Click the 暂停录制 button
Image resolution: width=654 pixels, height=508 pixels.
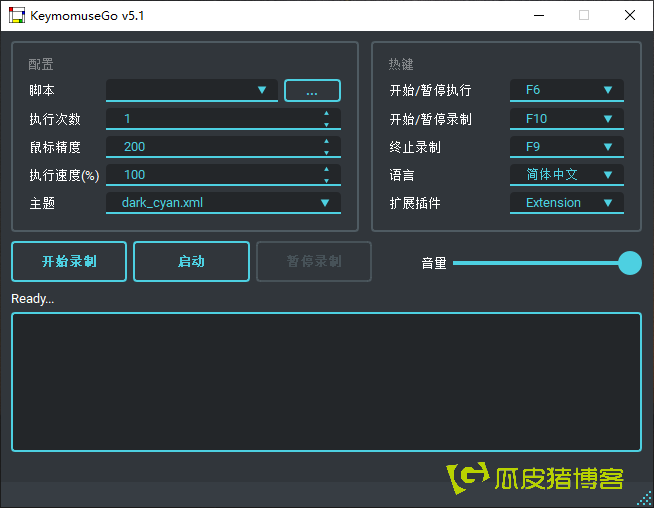pos(314,262)
